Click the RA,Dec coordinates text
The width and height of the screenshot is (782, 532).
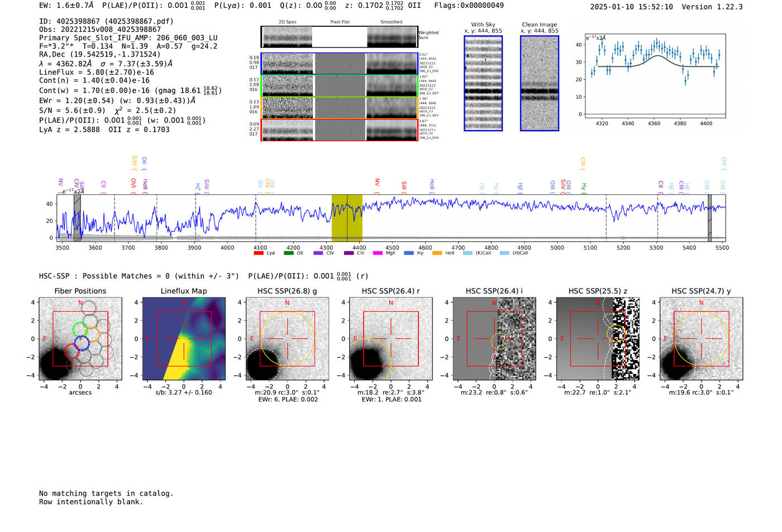(99, 54)
